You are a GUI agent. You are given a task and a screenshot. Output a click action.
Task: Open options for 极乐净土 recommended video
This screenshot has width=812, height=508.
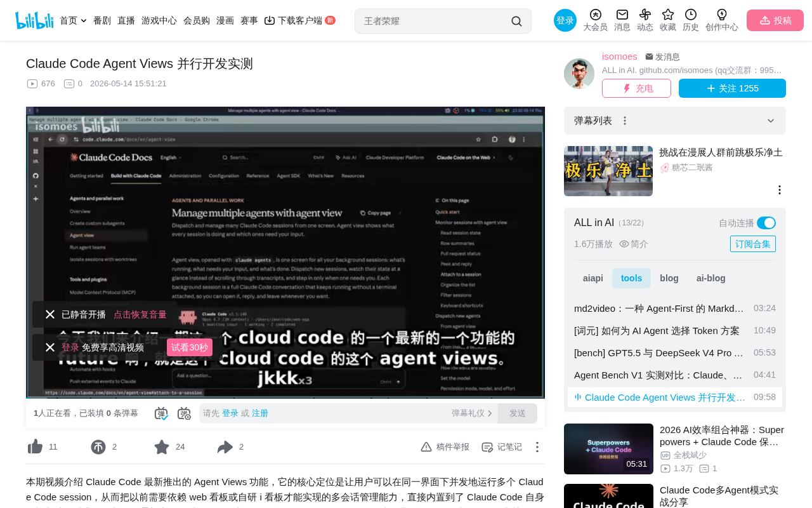[x=780, y=190]
